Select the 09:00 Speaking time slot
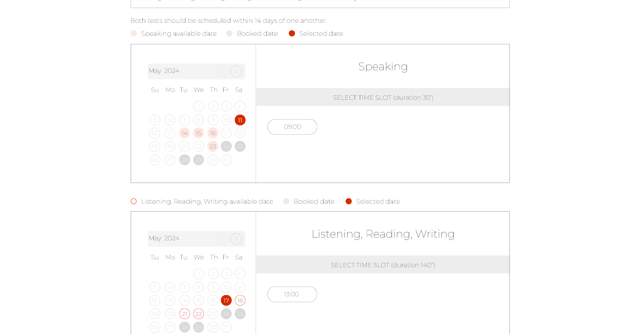This screenshot has height=334, width=644. coord(292,127)
